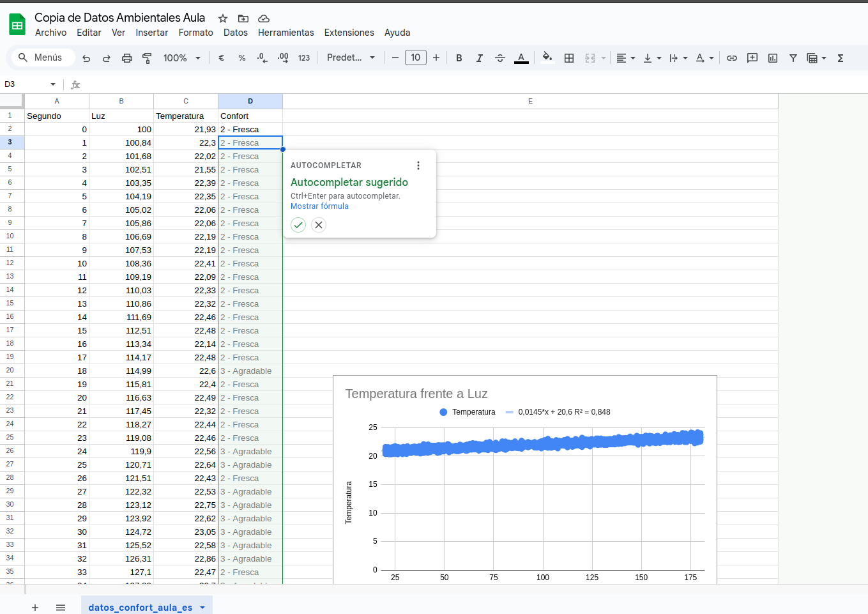Click the create filter funnel icon
Viewport: 868px width, 614px height.
(x=793, y=58)
